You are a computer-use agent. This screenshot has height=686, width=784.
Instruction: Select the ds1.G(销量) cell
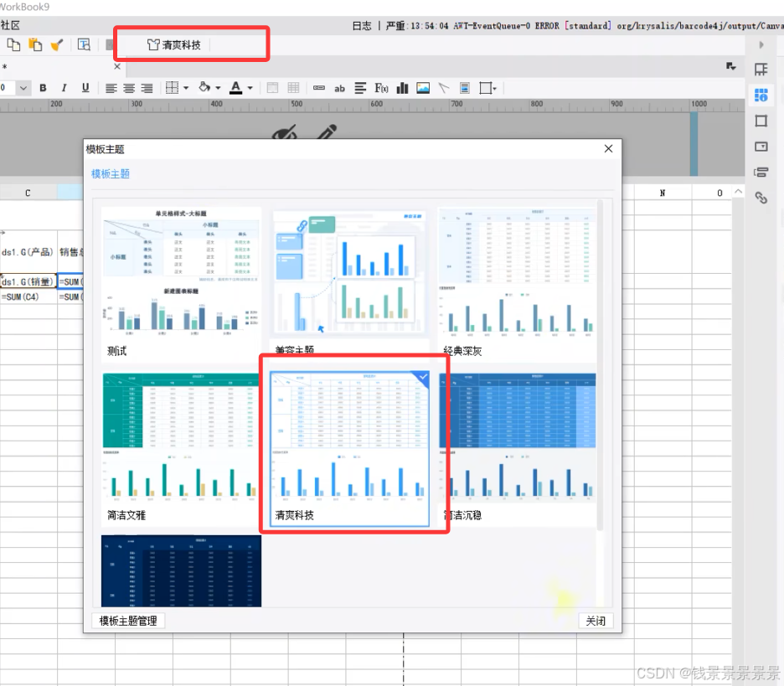[x=28, y=281]
